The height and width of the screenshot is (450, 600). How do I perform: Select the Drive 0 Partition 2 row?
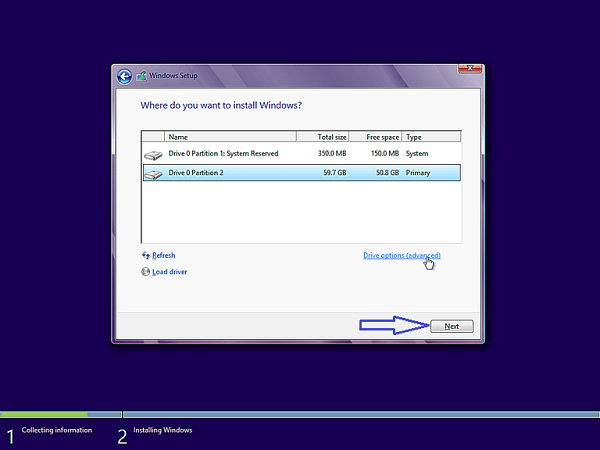[302, 173]
